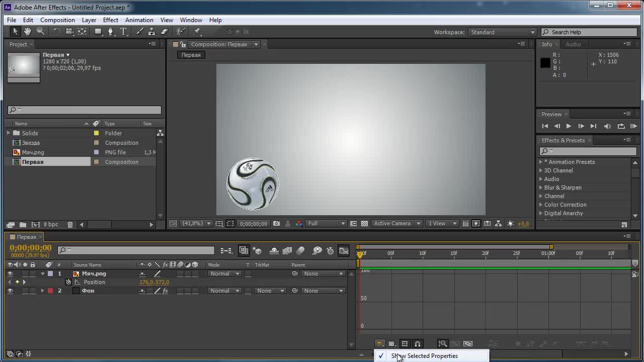Screen dimensions: 644x362
Task: Open the Animation menu
Action: pyautogui.click(x=139, y=20)
